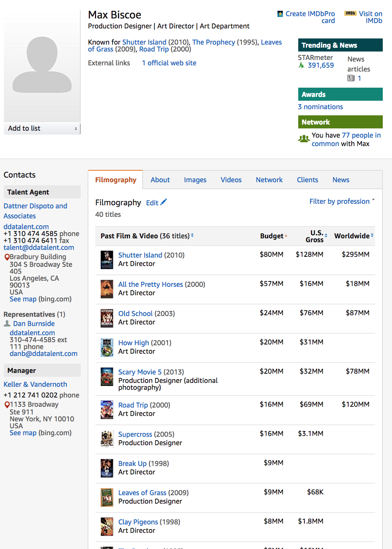Open the Add to list dropdown
The width and height of the screenshot is (392, 549).
tap(42, 128)
